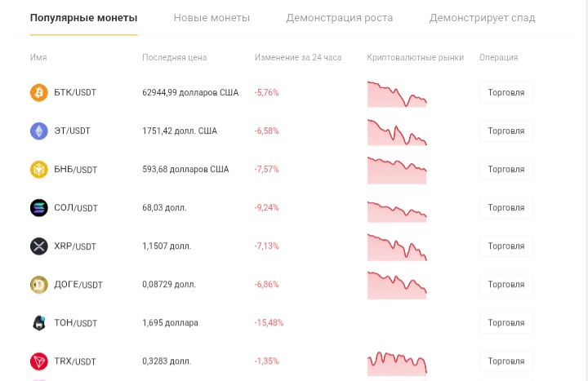This screenshot has height=381, width=588.
Task: Click the Dogecoin coin icon
Action: tap(39, 285)
